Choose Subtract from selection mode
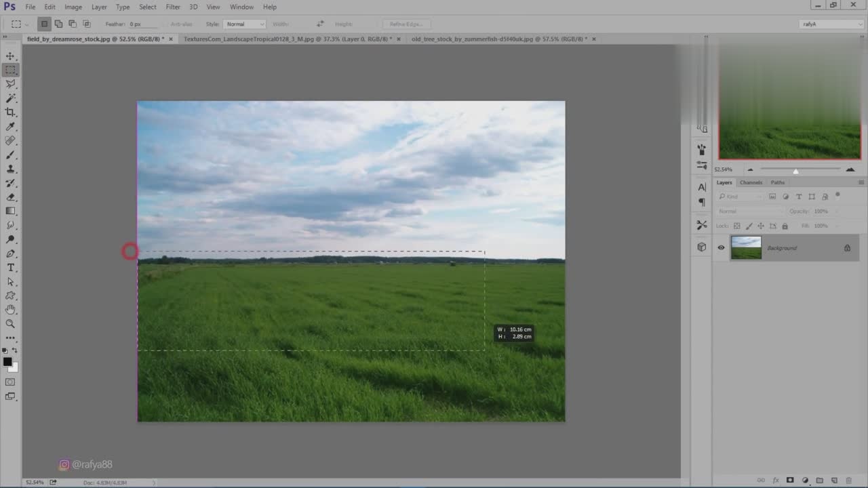868x488 pixels. (x=73, y=24)
